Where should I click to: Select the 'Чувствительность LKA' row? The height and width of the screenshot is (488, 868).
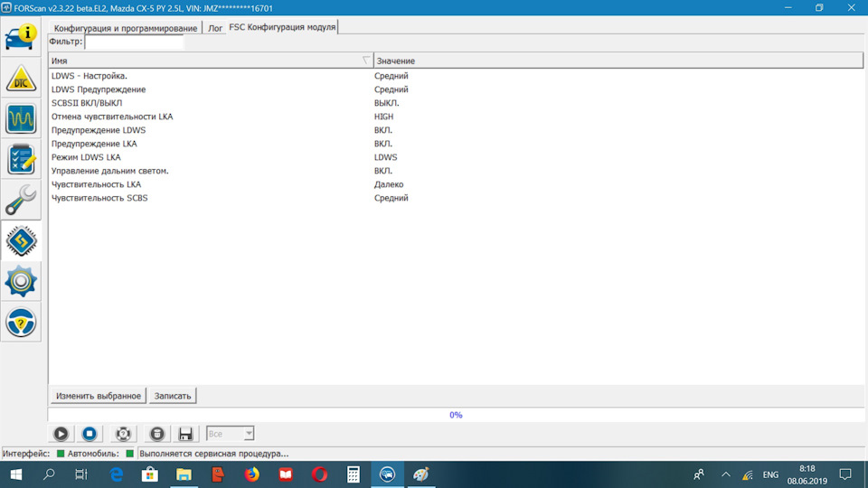click(456, 184)
